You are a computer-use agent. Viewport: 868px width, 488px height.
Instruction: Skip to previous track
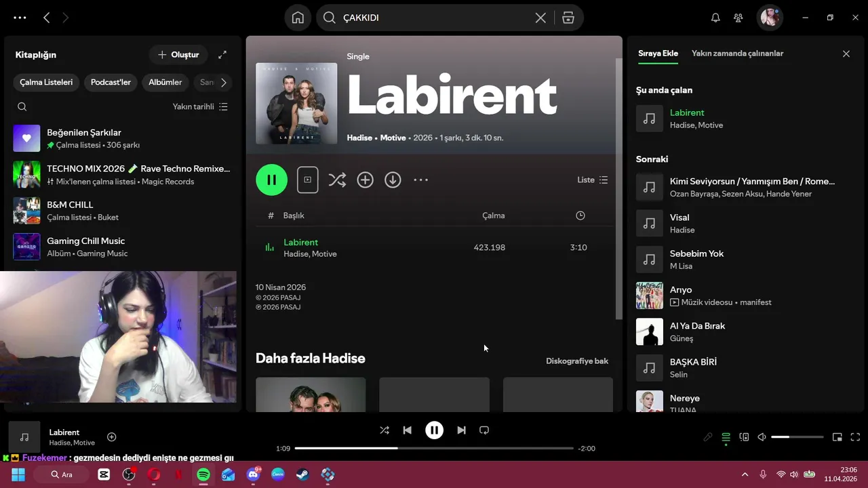[407, 430]
